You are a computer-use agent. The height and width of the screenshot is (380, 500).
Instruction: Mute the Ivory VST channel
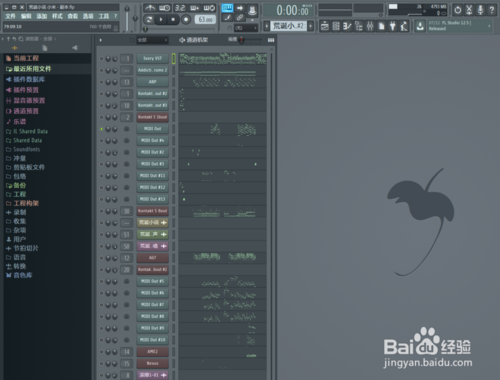click(x=101, y=59)
